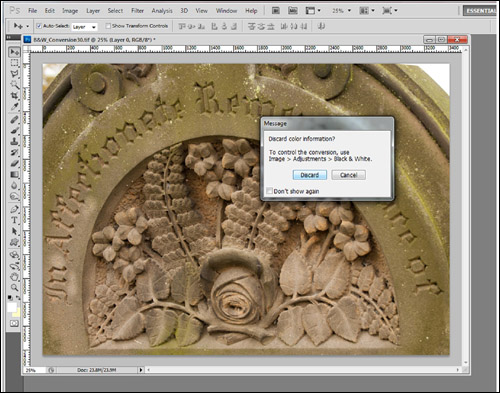Select the Clone Stamp tool
This screenshot has width=500, height=393.
pos(14,141)
